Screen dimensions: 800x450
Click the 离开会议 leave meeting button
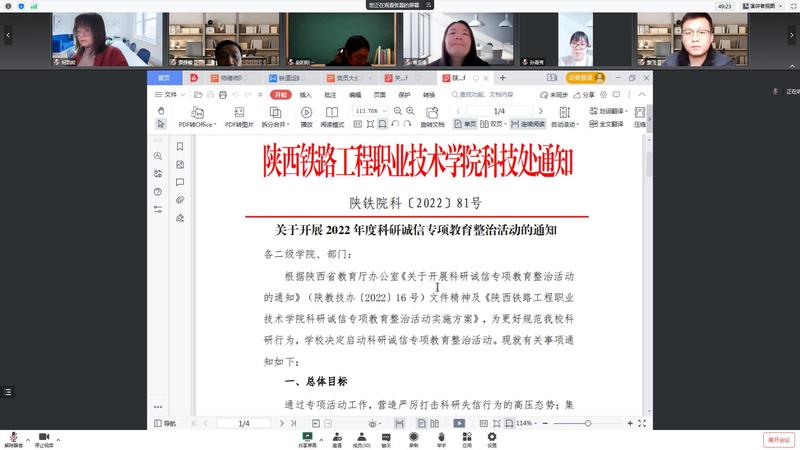tap(777, 439)
